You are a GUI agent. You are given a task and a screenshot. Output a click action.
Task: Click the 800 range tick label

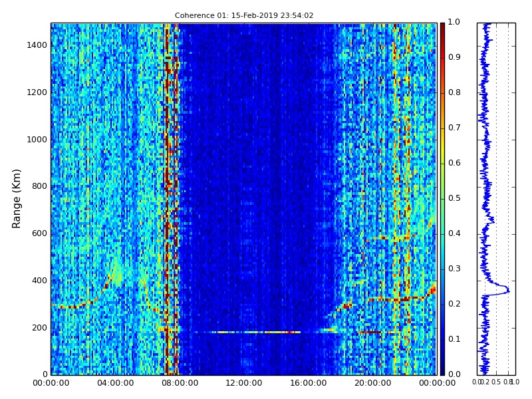pyautogui.click(x=39, y=186)
